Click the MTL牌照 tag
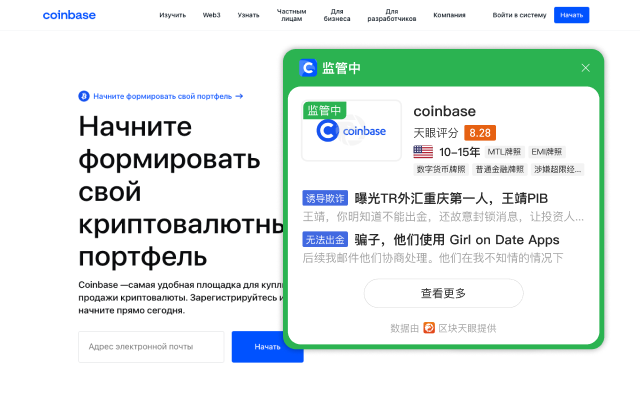Viewport: 640px width, 400px height. tap(504, 152)
